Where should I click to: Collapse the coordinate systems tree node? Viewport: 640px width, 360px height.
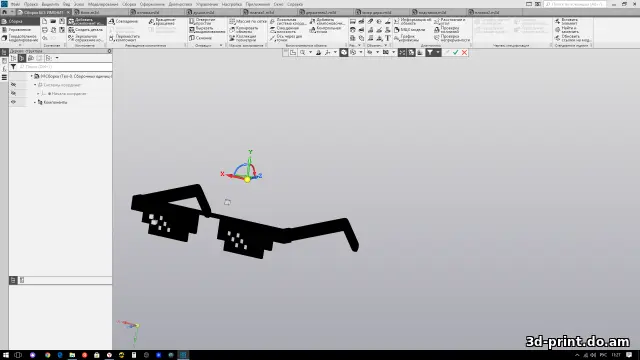pos(35,85)
